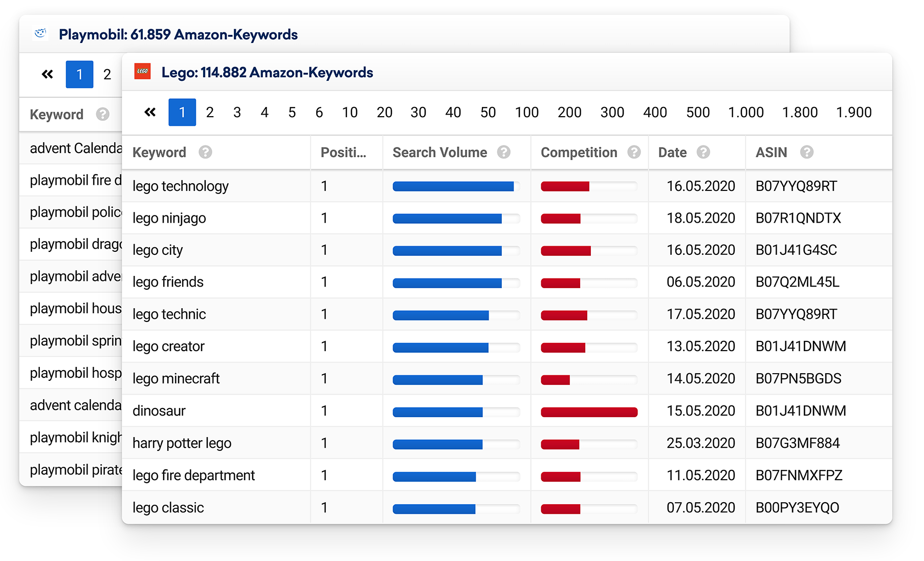The width and height of the screenshot is (924, 561).
Task: Sort by Date column header
Action: point(672,153)
